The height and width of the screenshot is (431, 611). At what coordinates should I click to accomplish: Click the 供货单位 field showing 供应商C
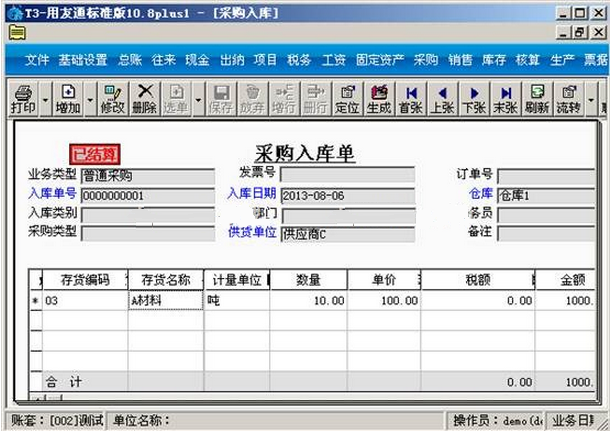pos(347,233)
